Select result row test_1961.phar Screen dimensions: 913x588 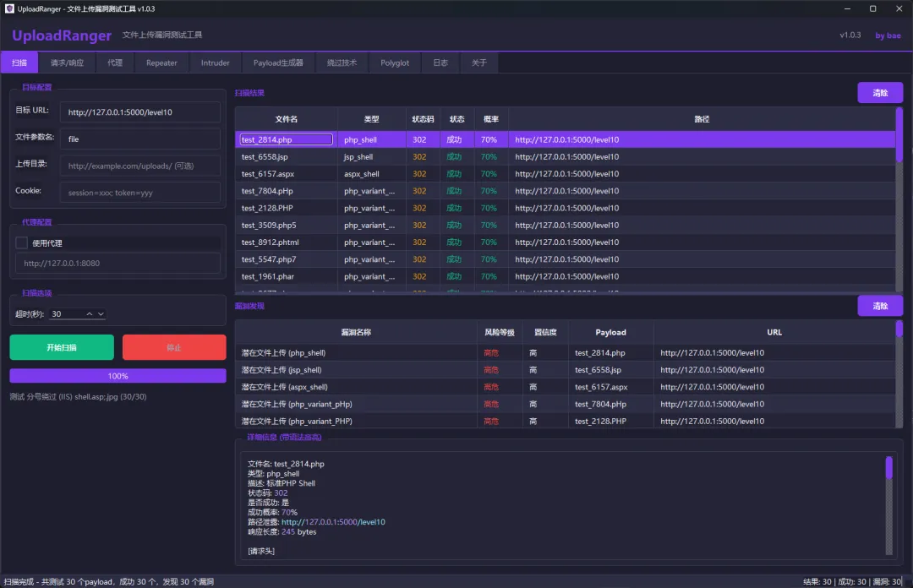[565, 276]
